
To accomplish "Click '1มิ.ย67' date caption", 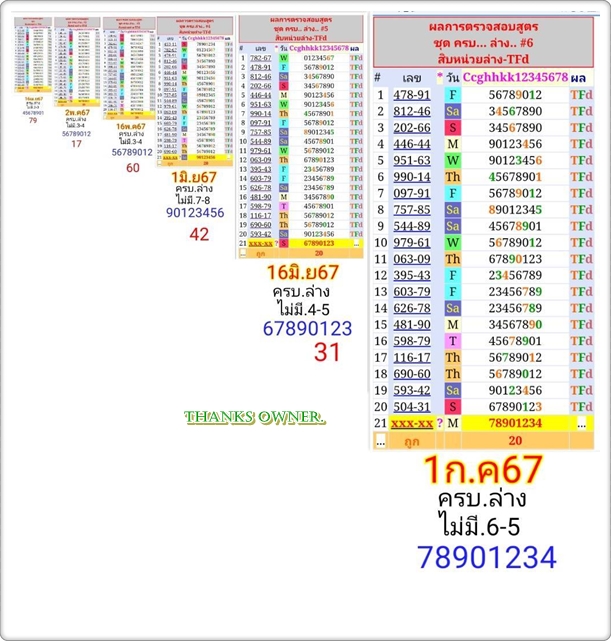I will tap(194, 177).
